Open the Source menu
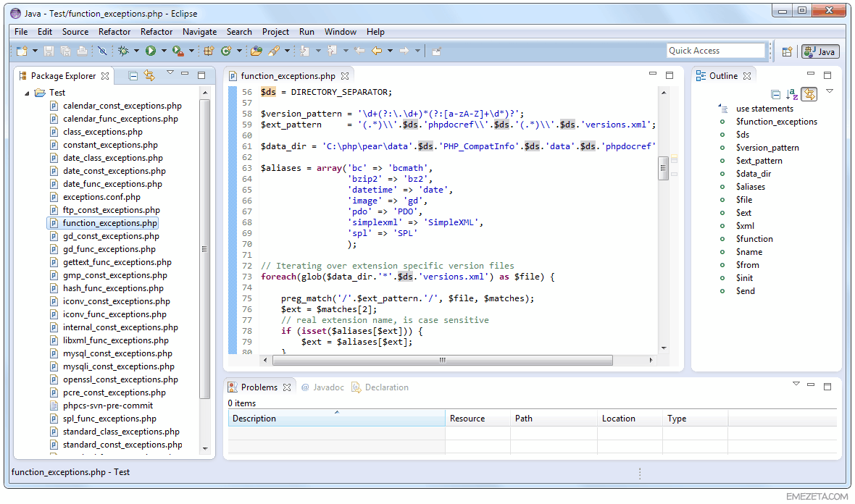The height and width of the screenshot is (504, 855). (x=75, y=32)
